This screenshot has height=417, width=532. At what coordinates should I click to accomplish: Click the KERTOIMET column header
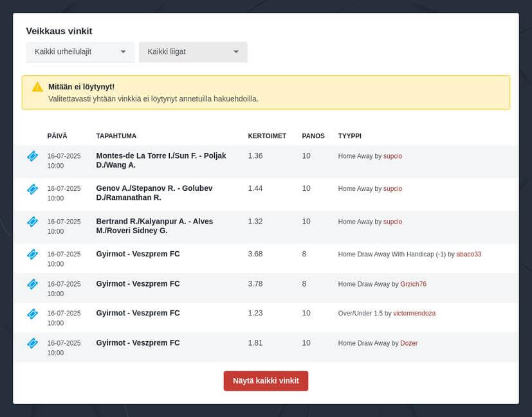pos(267,136)
